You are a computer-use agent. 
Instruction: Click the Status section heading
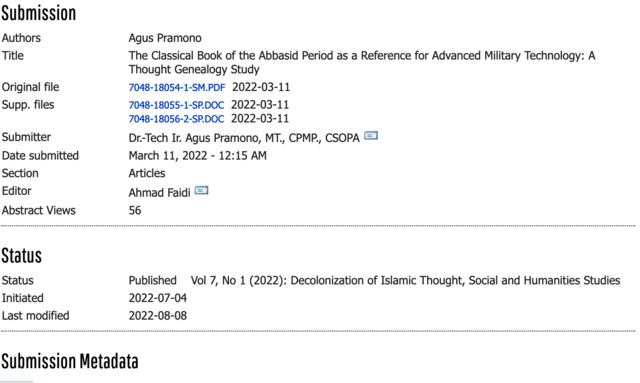click(x=22, y=256)
